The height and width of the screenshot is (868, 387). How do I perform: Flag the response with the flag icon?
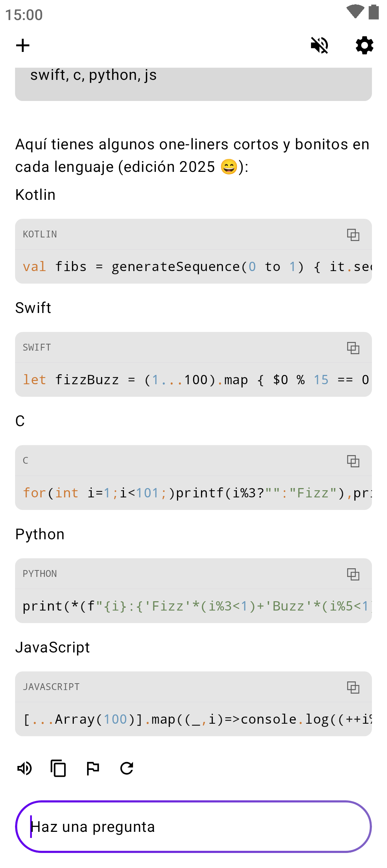point(93,768)
